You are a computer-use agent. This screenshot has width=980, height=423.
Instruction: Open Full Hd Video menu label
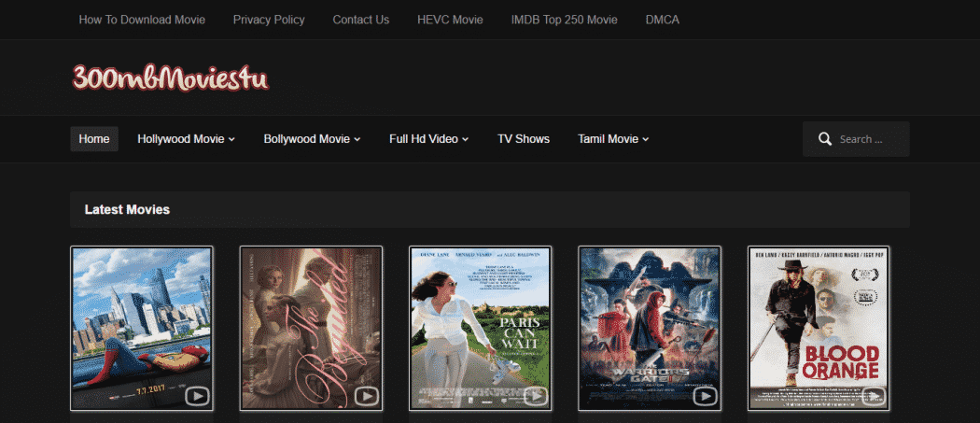click(x=424, y=139)
